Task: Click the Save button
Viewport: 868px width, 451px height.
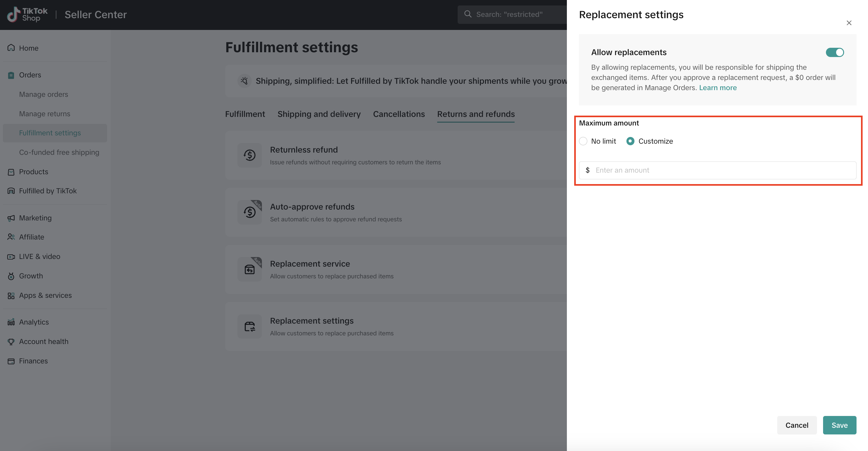Action: (x=839, y=425)
